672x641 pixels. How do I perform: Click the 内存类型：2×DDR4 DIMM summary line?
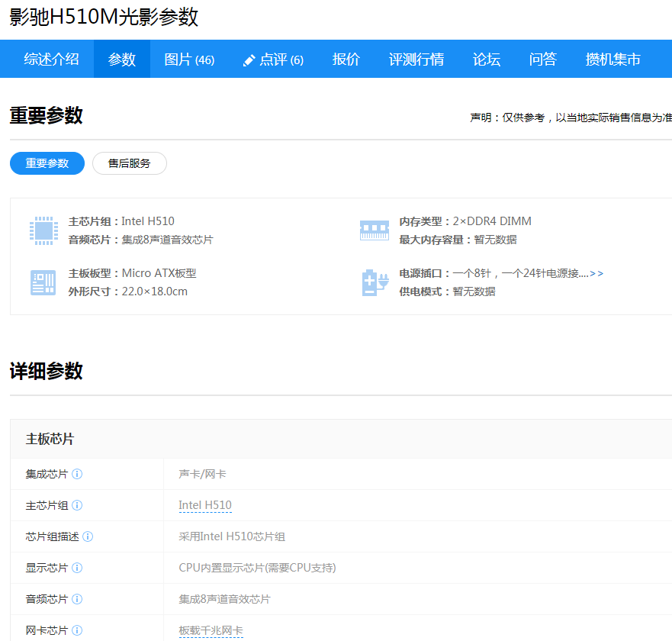(465, 221)
